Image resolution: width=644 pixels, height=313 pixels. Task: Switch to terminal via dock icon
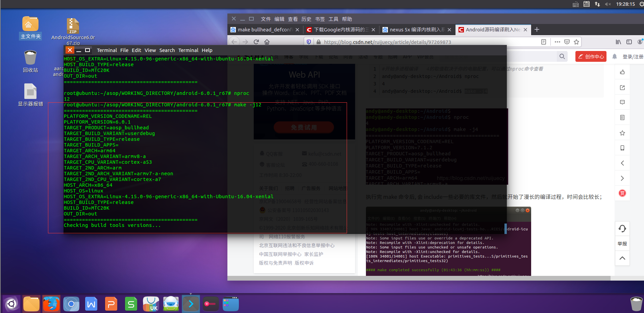pos(191,304)
